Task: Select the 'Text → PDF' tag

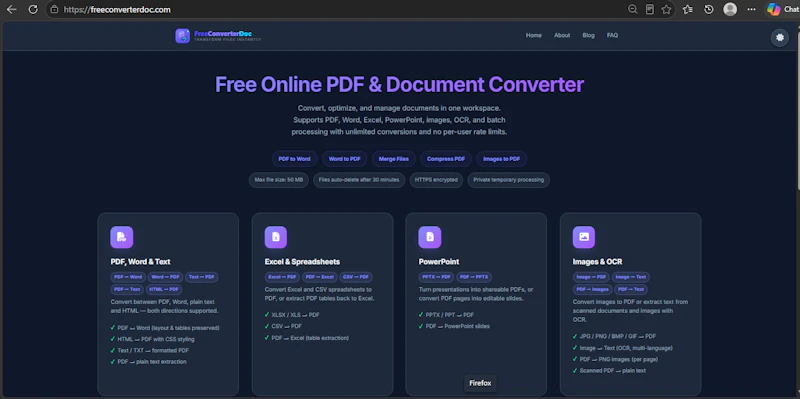Action: click(x=202, y=277)
